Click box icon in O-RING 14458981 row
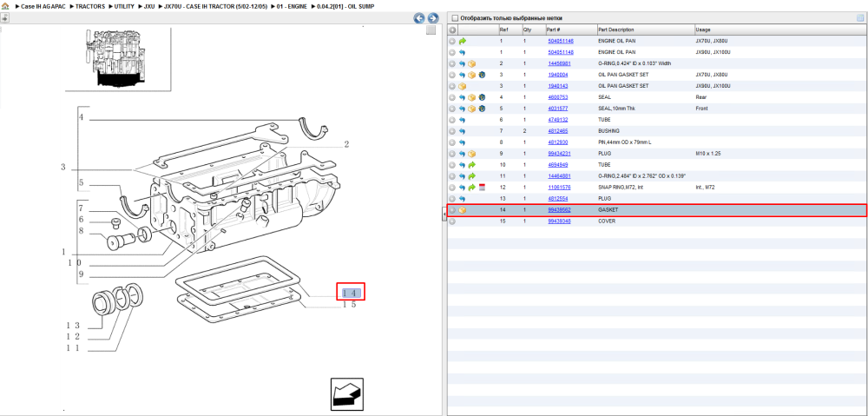 click(471, 63)
